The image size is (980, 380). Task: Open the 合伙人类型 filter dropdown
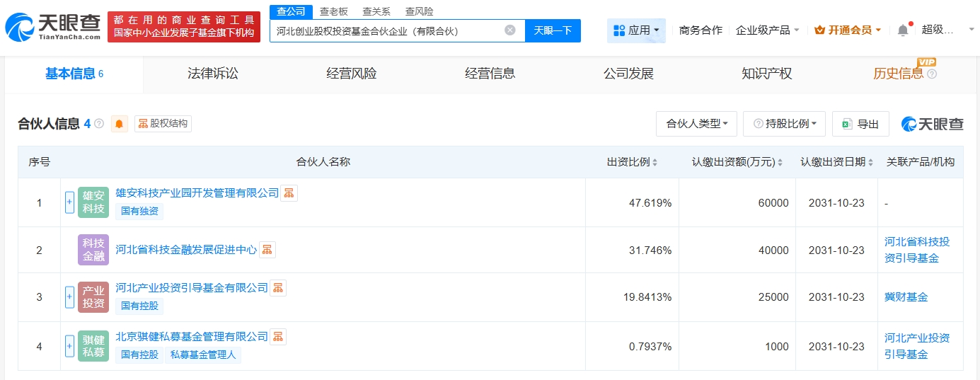point(696,124)
